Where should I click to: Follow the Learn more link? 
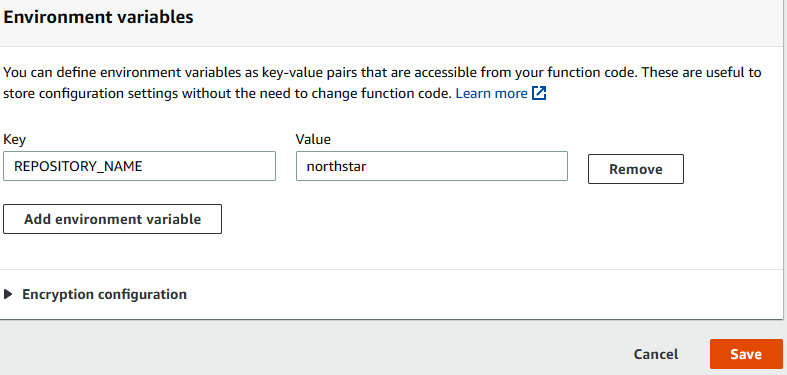491,93
